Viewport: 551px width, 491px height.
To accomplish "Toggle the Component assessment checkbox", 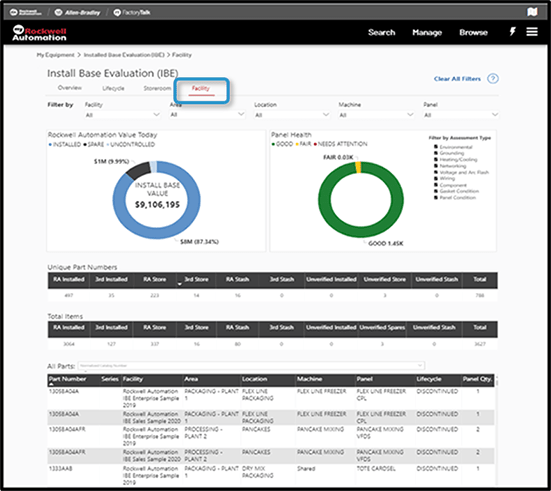I will point(436,185).
